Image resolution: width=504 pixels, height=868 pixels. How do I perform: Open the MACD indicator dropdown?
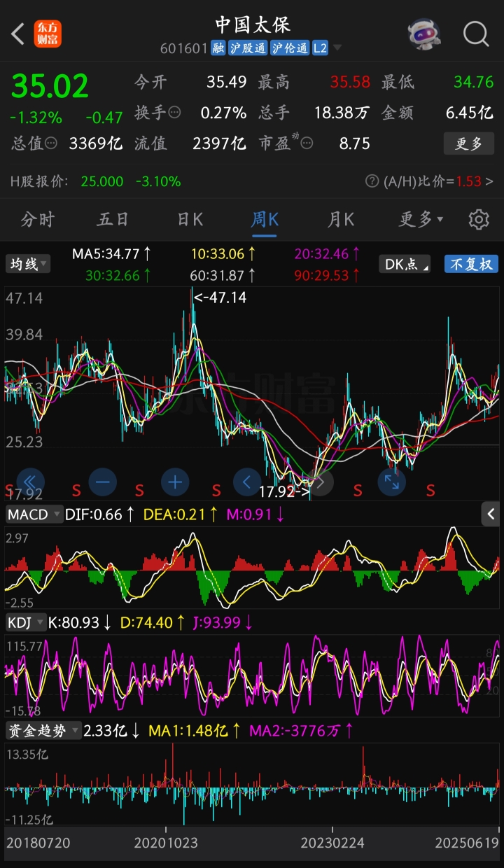click(x=34, y=514)
